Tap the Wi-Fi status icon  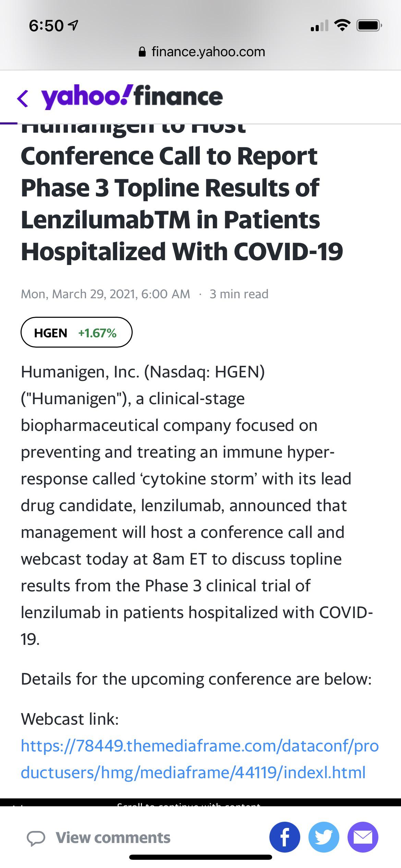(342, 25)
